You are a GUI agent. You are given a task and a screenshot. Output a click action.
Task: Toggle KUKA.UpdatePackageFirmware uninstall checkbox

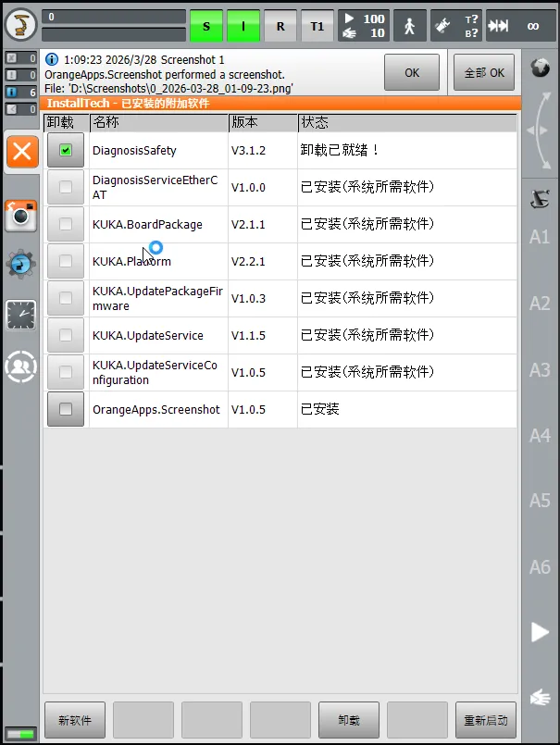coord(66,298)
